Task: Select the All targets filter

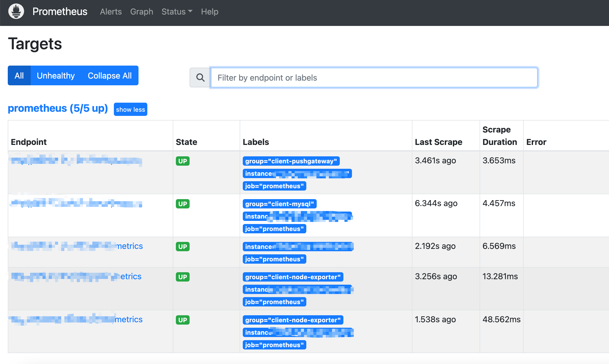Action: pyautogui.click(x=19, y=76)
